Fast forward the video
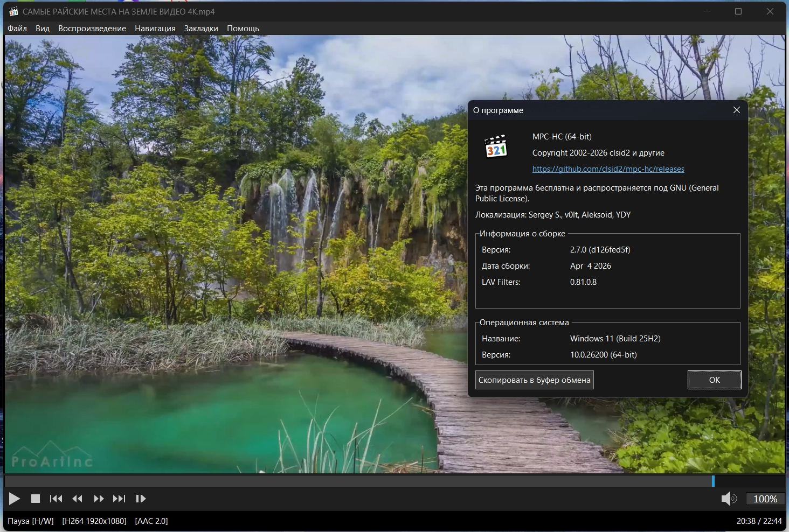Image resolution: width=789 pixels, height=532 pixels. click(99, 499)
